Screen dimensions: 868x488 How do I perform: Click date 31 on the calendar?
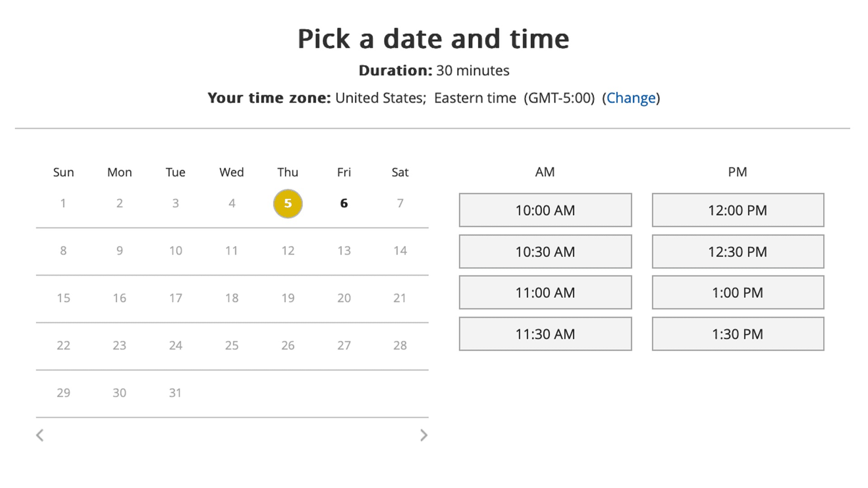(x=175, y=393)
